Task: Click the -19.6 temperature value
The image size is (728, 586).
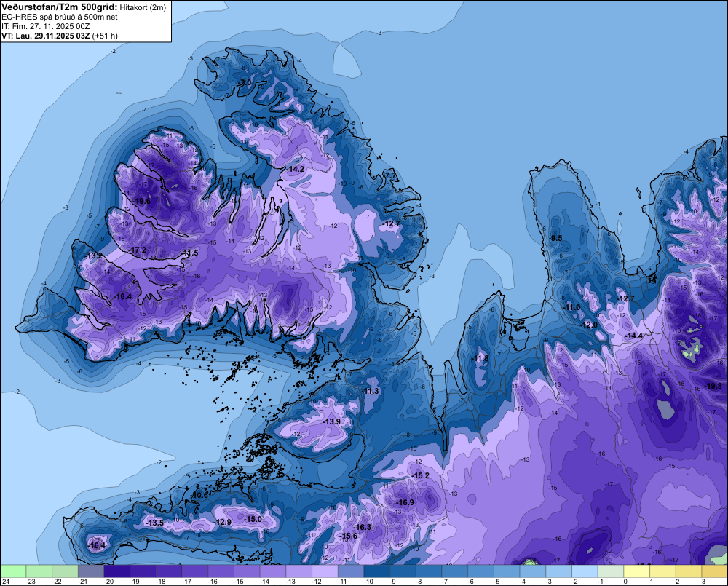Action: tap(141, 202)
